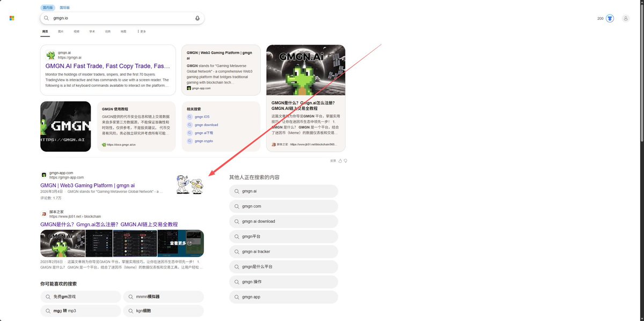Click the suggestion "gmgn app"
This screenshot has width=644, height=321.
pos(283,296)
